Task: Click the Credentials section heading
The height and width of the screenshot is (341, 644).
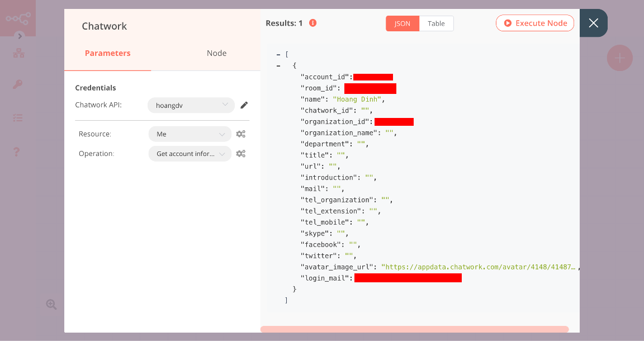Action: point(95,88)
